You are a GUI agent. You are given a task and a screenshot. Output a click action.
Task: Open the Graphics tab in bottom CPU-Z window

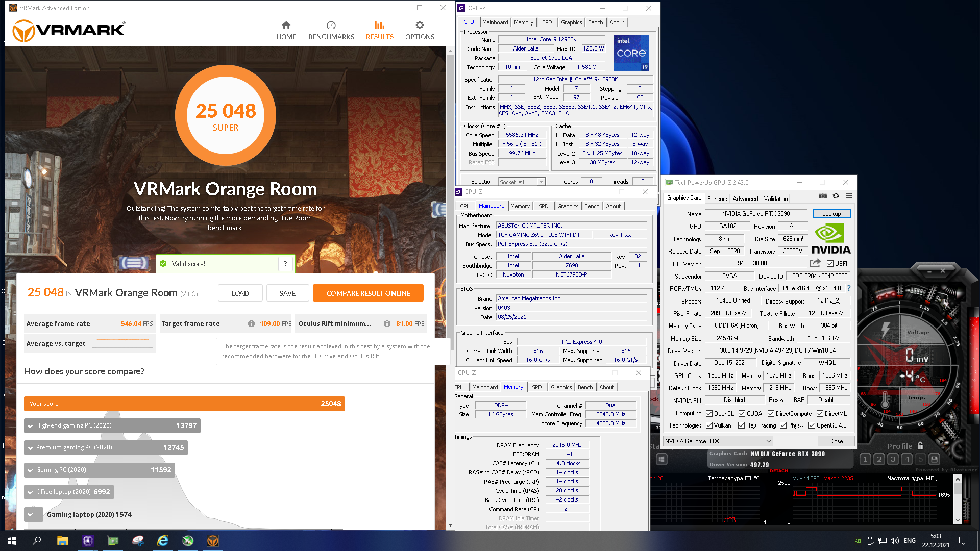click(561, 387)
